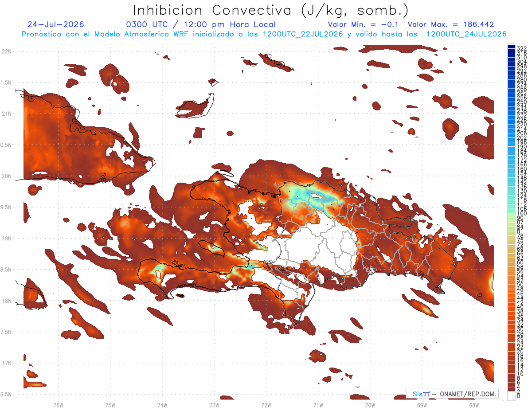Click the '68W' longitude label
Viewport: 532px width, 411px height.
[474, 404]
